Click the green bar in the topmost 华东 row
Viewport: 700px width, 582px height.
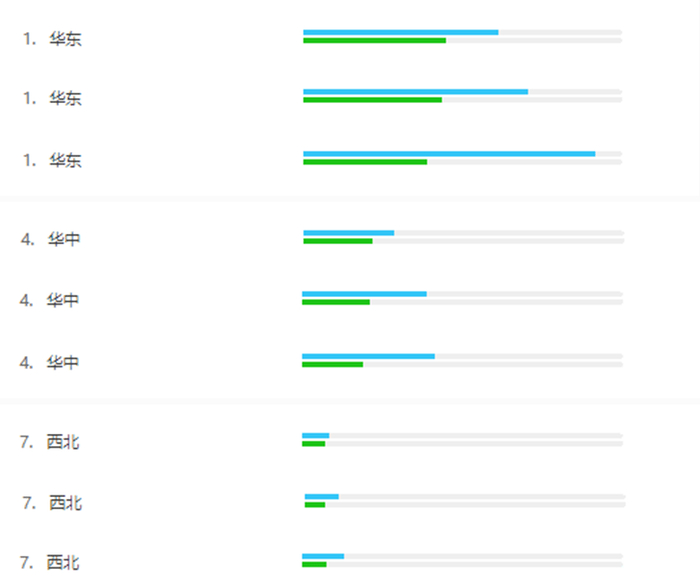(x=374, y=41)
